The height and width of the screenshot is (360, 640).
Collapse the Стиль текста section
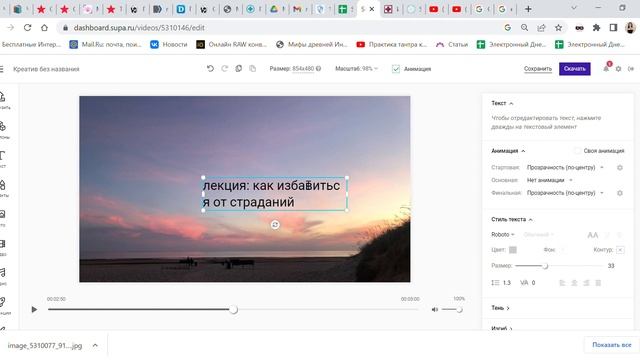tap(512, 219)
